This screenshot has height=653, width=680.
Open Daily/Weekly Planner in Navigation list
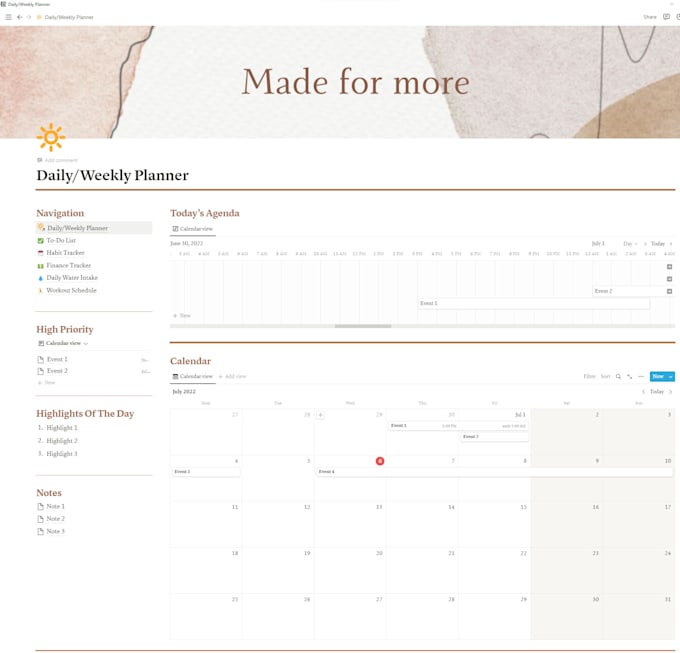(x=94, y=228)
